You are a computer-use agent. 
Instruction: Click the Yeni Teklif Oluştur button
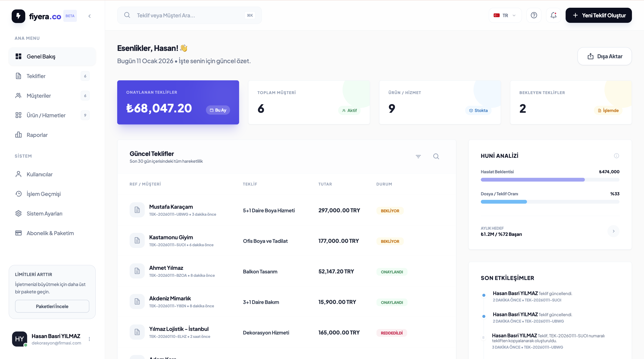click(599, 15)
